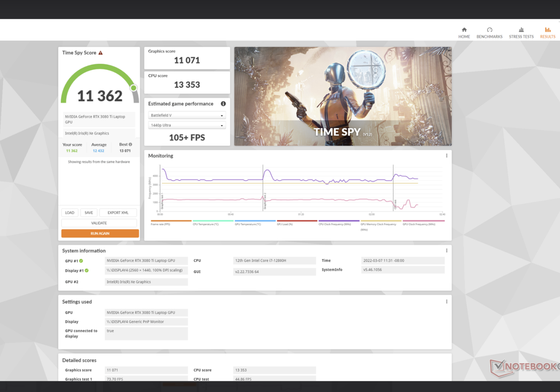Click the Best value 13 071
560x392 pixels.
click(125, 151)
